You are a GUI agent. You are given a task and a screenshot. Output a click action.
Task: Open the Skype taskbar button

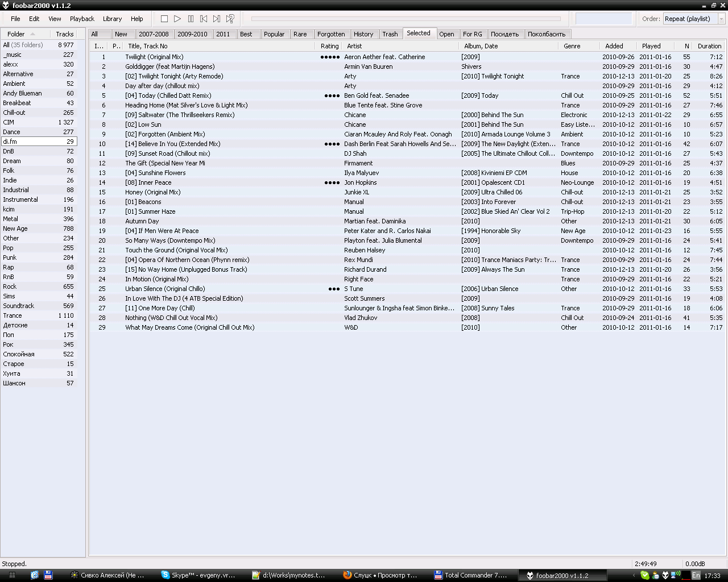(198, 575)
